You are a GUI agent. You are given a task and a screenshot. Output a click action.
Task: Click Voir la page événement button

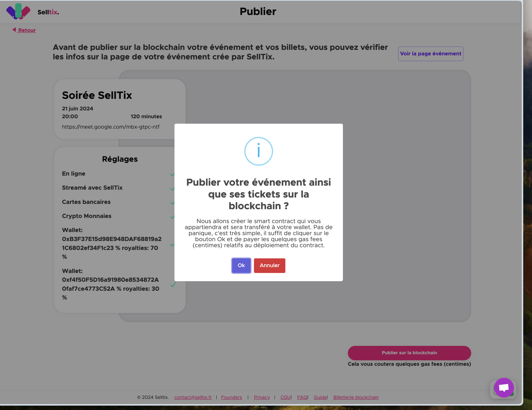pyautogui.click(x=430, y=54)
